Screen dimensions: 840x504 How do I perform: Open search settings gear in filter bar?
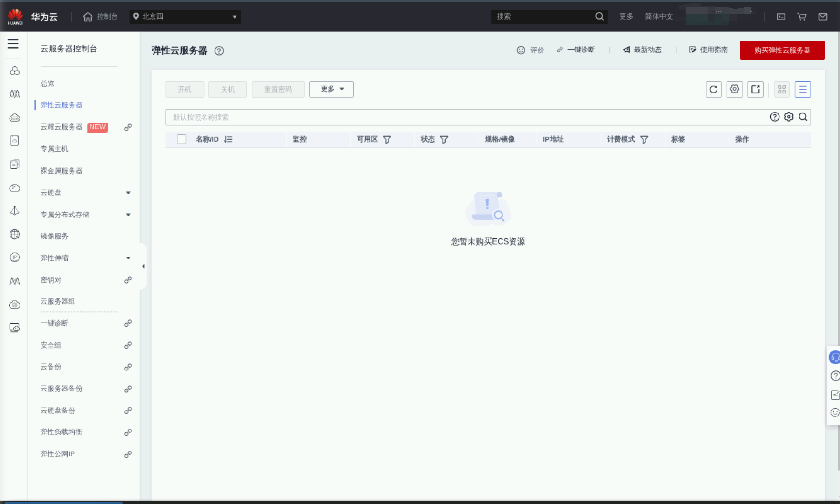[x=789, y=117]
